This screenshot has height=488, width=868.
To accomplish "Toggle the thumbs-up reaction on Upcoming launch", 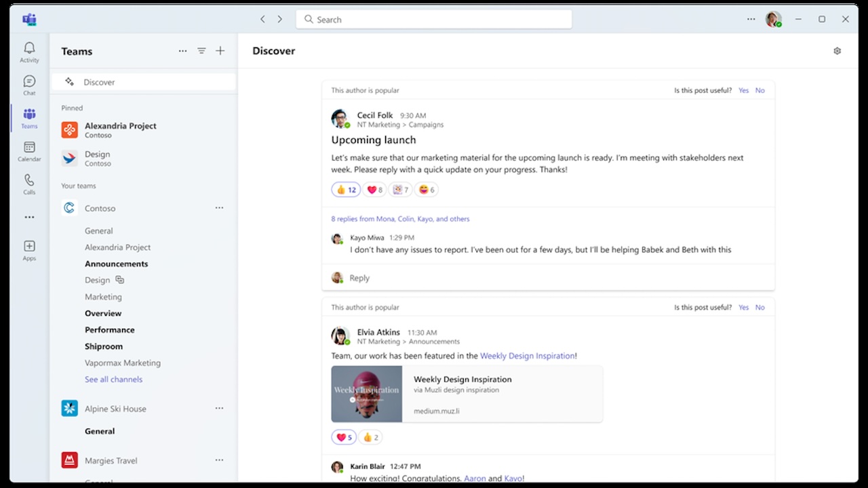I will pos(346,189).
